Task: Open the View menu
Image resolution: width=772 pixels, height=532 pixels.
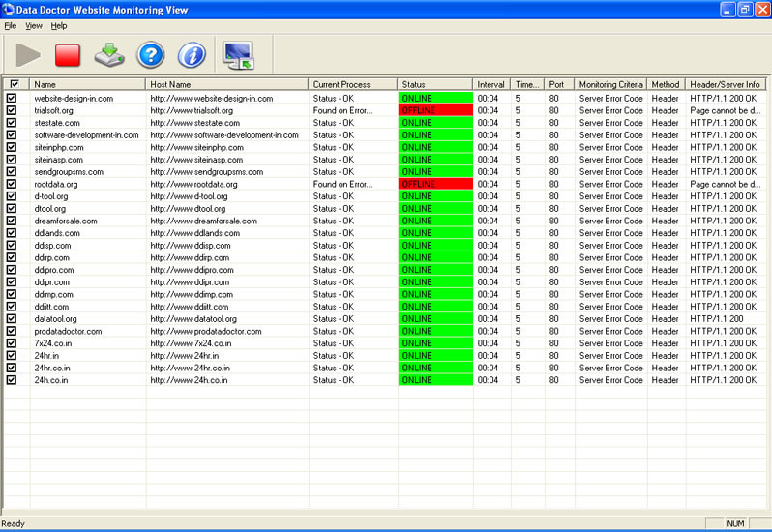Action: pyautogui.click(x=34, y=26)
